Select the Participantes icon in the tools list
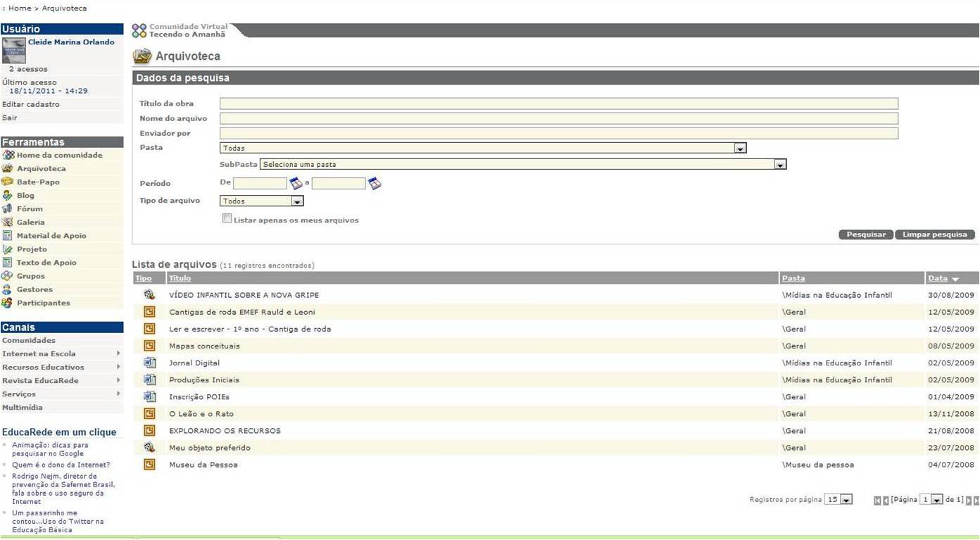This screenshot has height=540, width=980. 8,303
